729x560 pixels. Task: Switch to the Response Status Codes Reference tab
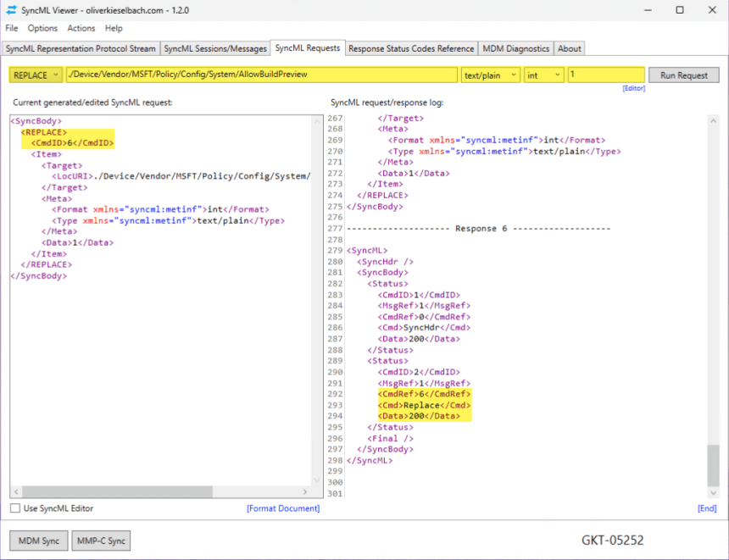click(x=410, y=48)
